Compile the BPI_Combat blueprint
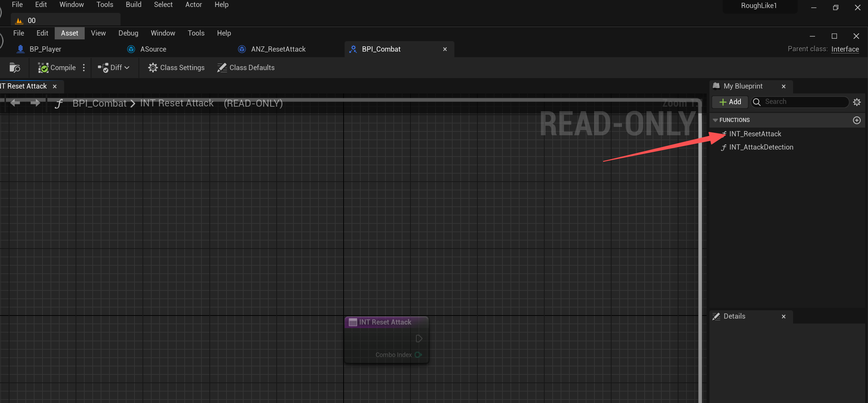Screen dimensions: 868x403 (x=57, y=68)
